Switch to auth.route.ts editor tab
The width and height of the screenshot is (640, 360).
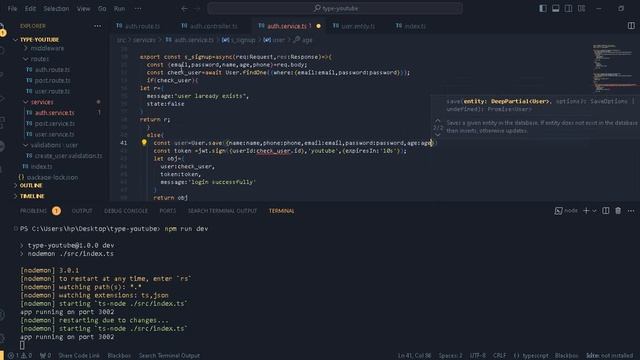click(138, 26)
